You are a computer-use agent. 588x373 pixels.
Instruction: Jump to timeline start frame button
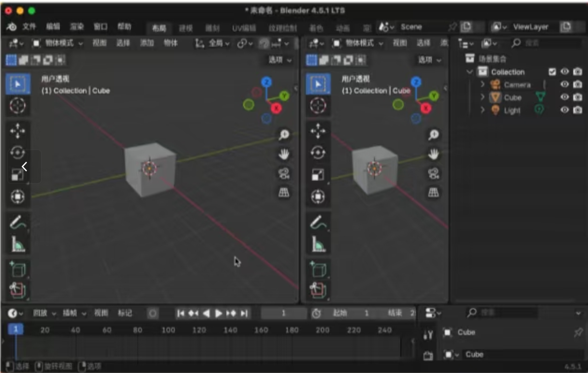181,313
